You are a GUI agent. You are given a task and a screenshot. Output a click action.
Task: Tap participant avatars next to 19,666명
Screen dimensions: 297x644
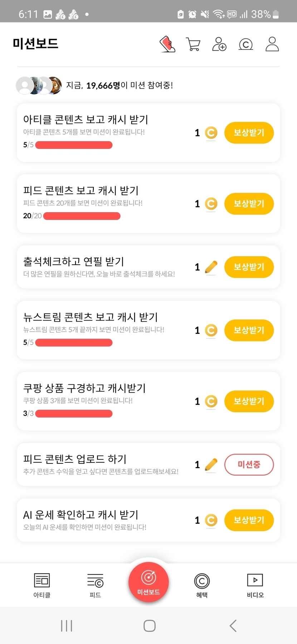tap(39, 86)
